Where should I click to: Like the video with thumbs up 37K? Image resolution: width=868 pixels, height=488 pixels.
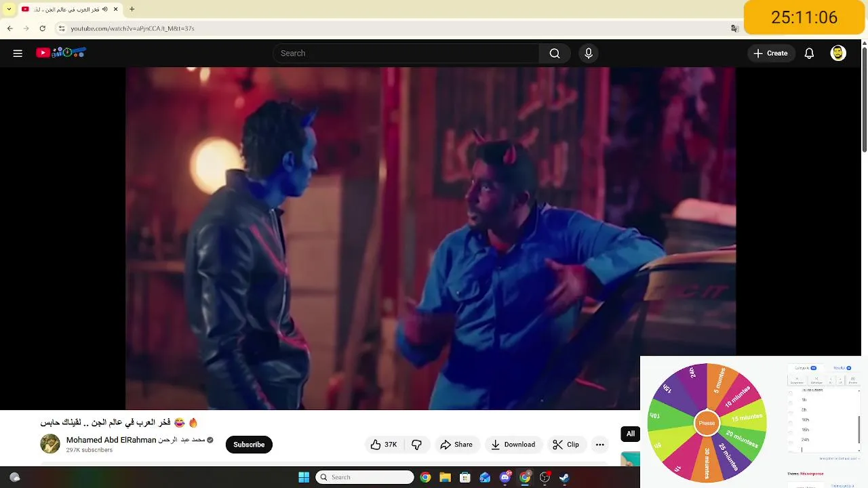pyautogui.click(x=384, y=445)
